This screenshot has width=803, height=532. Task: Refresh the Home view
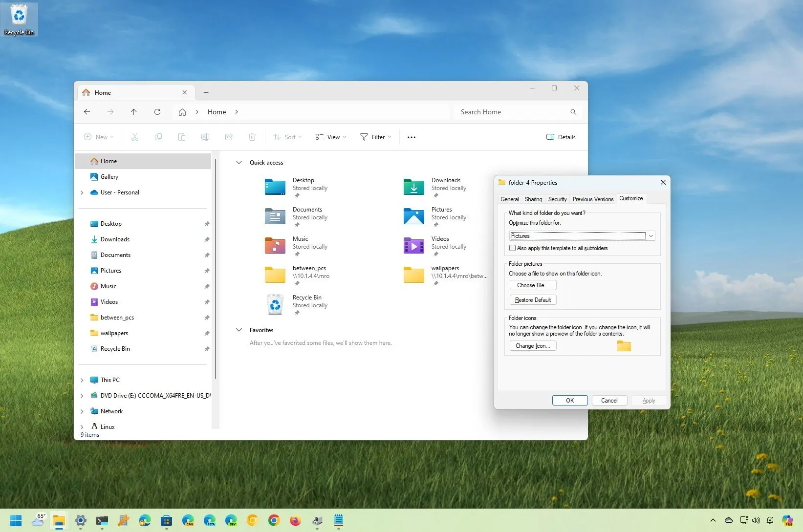tap(157, 112)
